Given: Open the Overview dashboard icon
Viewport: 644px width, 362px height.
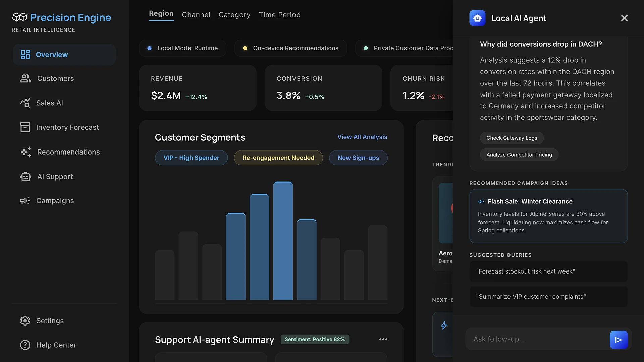Looking at the screenshot, I should click(25, 54).
